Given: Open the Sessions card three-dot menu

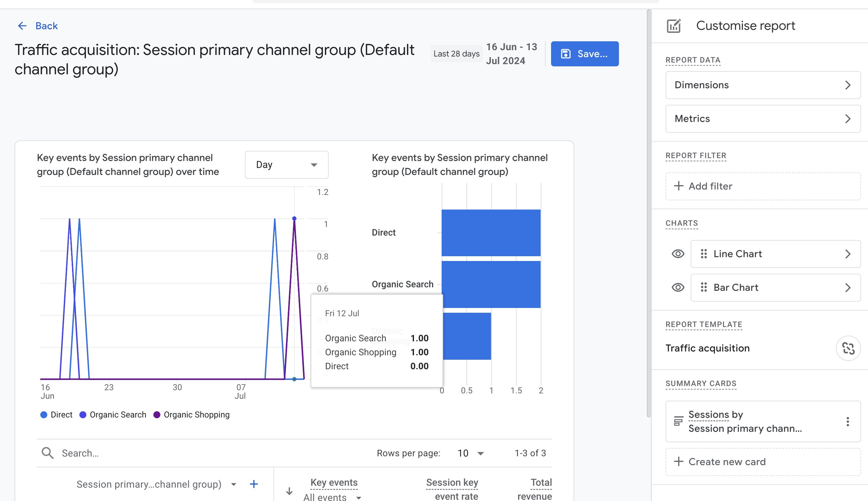Looking at the screenshot, I should tap(848, 422).
